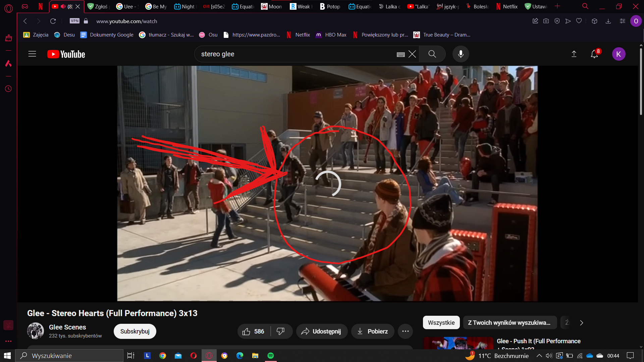This screenshot has height=362, width=644.
Task: Open the volume control in system tray
Action: coord(549,356)
